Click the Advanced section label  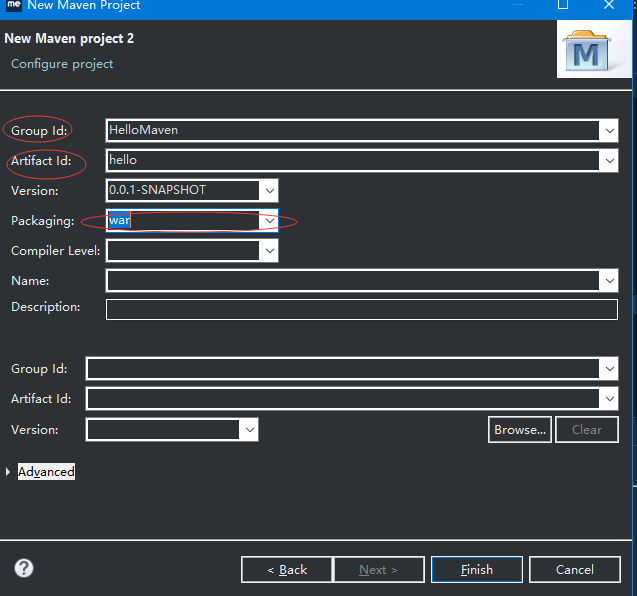coord(46,472)
